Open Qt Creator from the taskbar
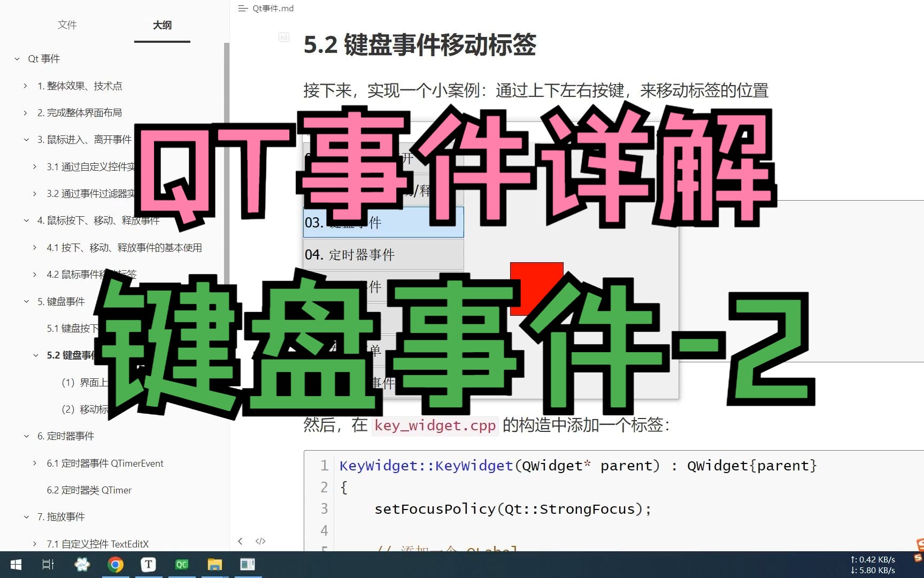This screenshot has width=924, height=578. pos(182,565)
